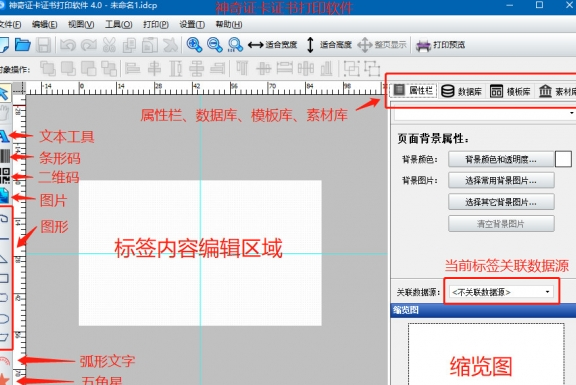
Task: Open print preview from toolbar
Action: coord(440,45)
